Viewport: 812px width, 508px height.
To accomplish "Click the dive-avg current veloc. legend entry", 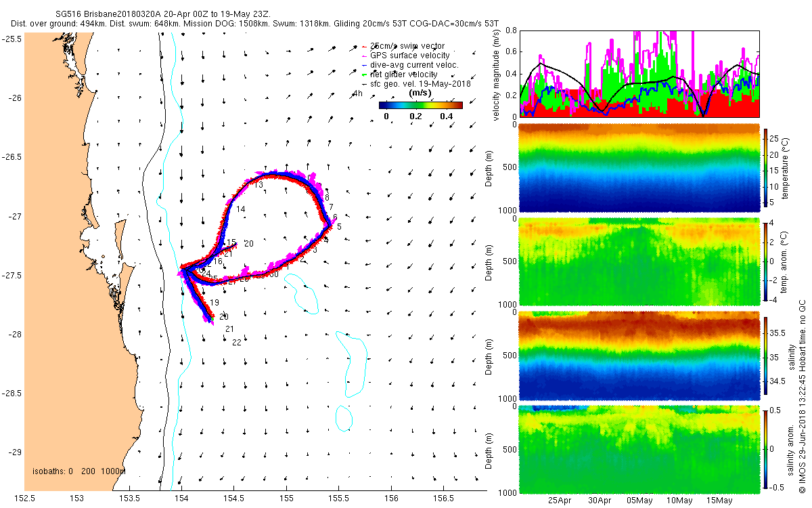I will coord(407,64).
